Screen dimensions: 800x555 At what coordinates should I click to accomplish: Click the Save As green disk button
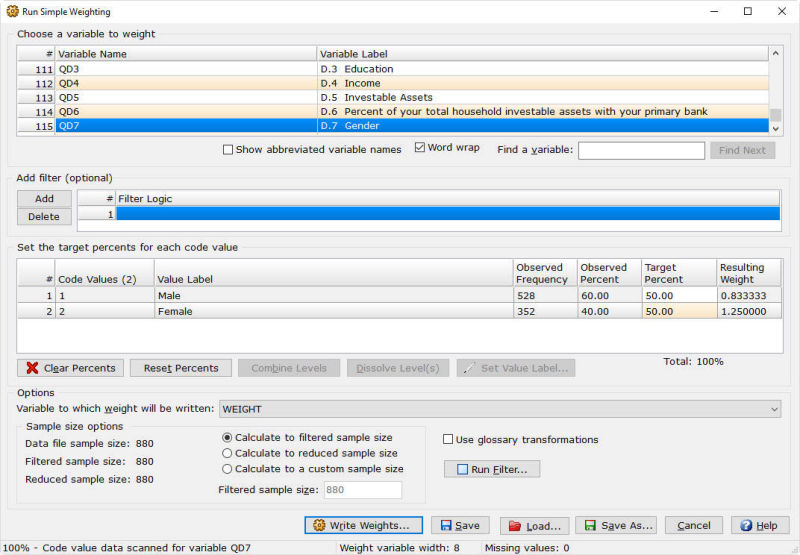click(x=616, y=525)
